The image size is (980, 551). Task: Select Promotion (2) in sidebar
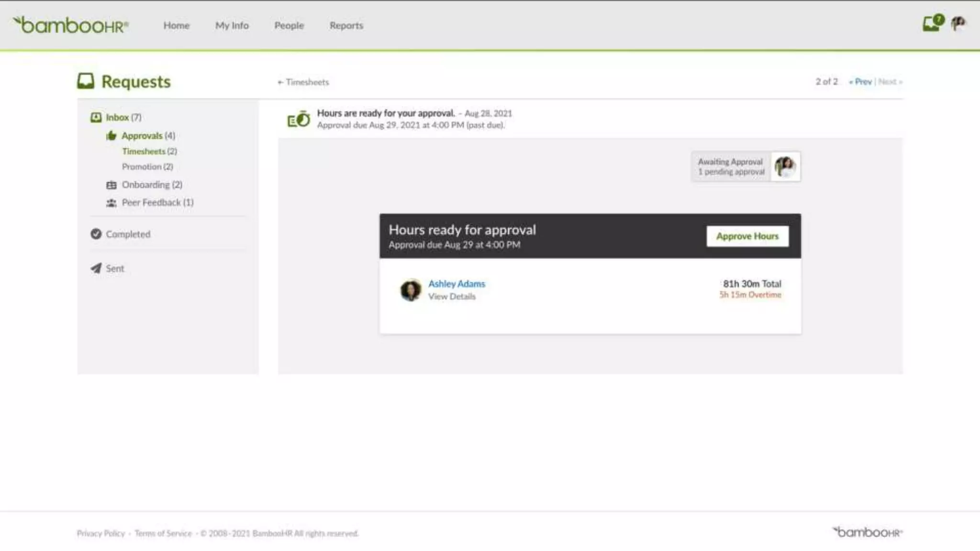coord(147,166)
